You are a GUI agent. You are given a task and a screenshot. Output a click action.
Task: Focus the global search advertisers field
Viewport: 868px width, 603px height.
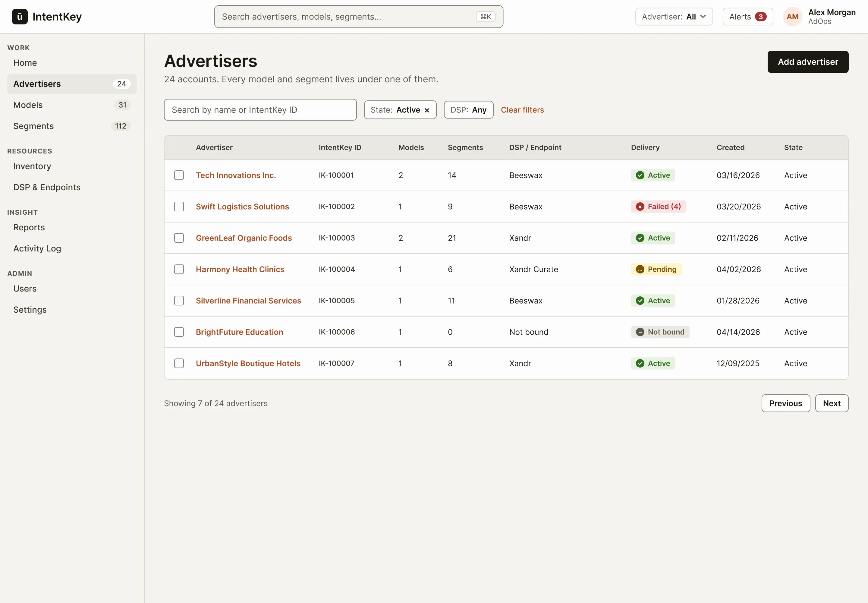point(358,17)
